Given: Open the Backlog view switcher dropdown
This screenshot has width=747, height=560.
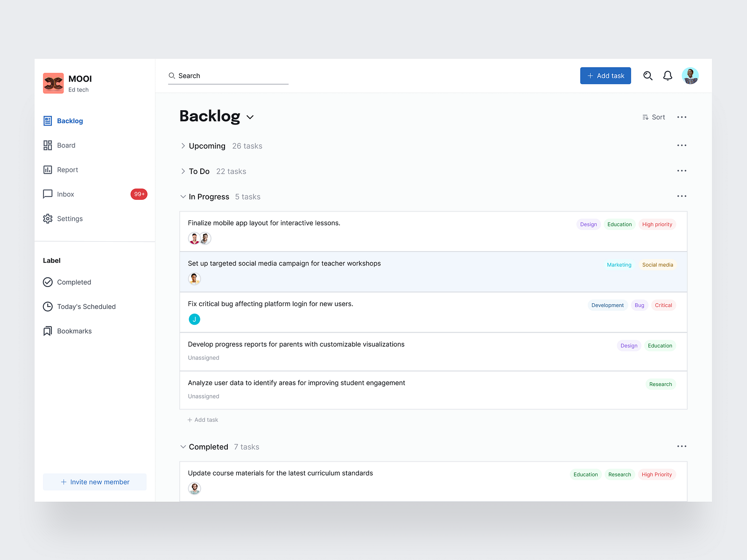Looking at the screenshot, I should [250, 118].
